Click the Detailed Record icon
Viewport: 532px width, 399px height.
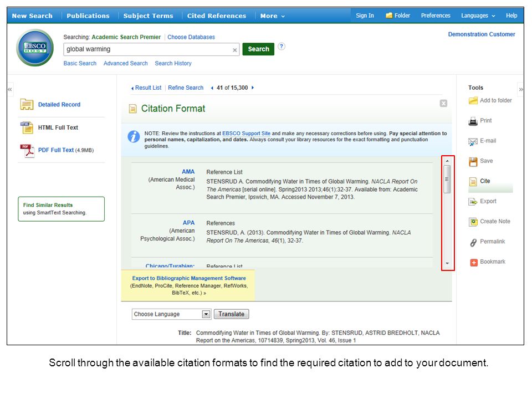(27, 105)
